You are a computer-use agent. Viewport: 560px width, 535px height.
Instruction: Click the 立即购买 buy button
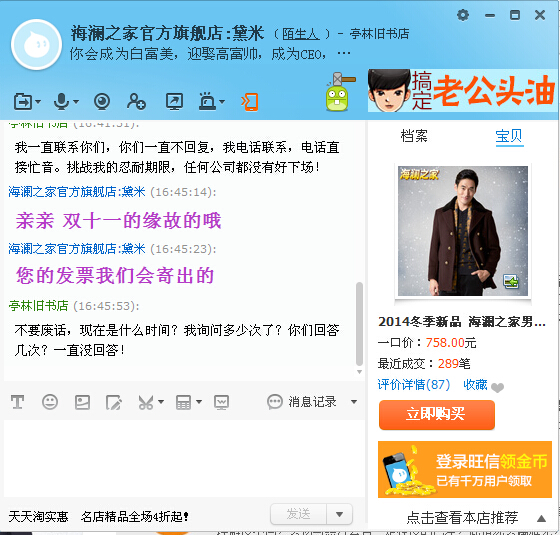tap(437, 414)
